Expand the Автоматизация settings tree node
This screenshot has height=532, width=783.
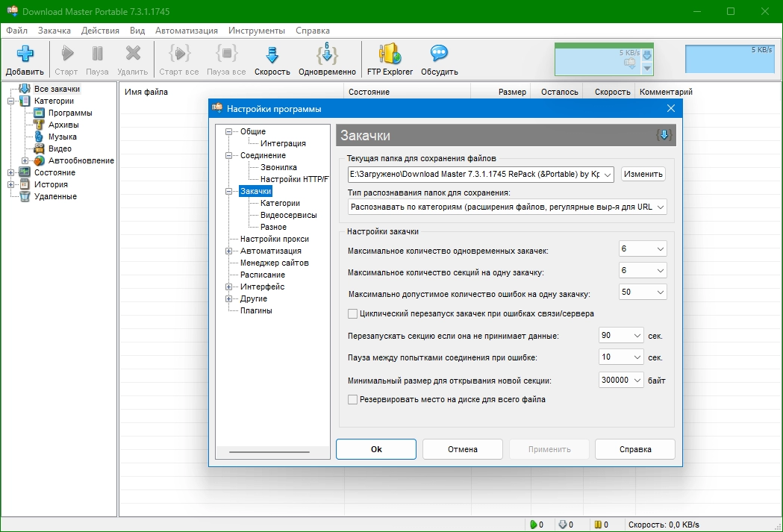(229, 251)
